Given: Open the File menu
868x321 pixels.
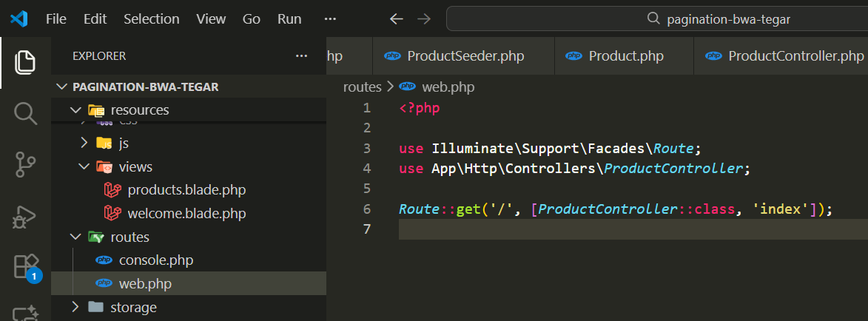Looking at the screenshot, I should [x=56, y=19].
